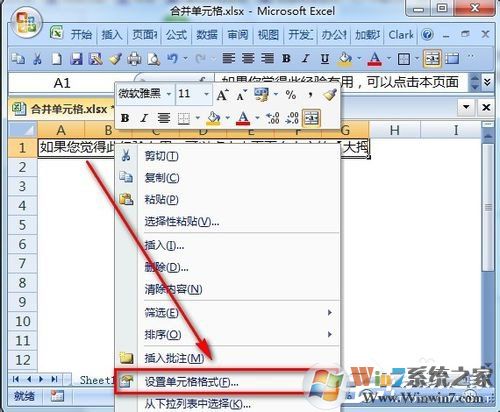This screenshot has height=412, width=500.
Task: Click the Undo arrow icon
Action: [x=173, y=59]
